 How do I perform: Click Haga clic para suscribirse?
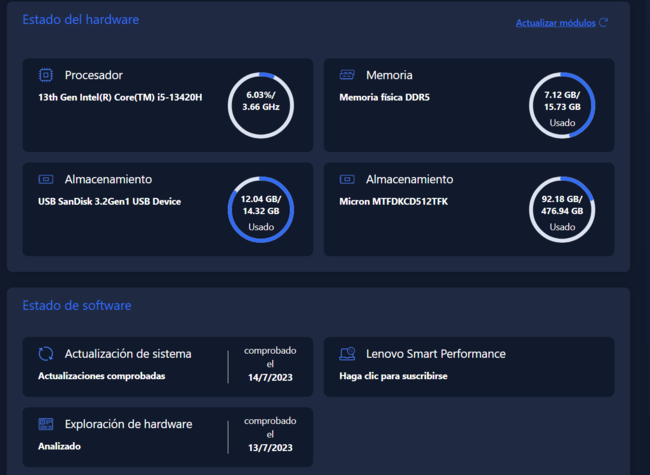(x=393, y=376)
